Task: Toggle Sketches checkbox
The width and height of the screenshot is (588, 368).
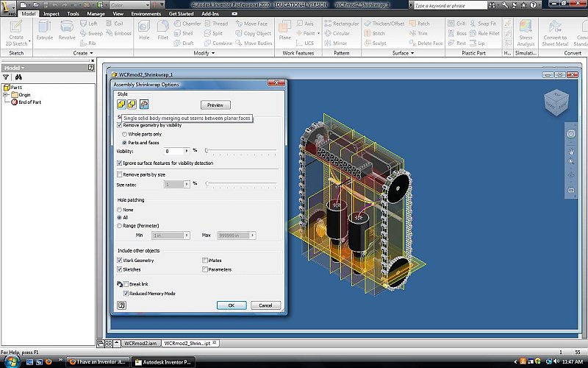Action: click(120, 269)
